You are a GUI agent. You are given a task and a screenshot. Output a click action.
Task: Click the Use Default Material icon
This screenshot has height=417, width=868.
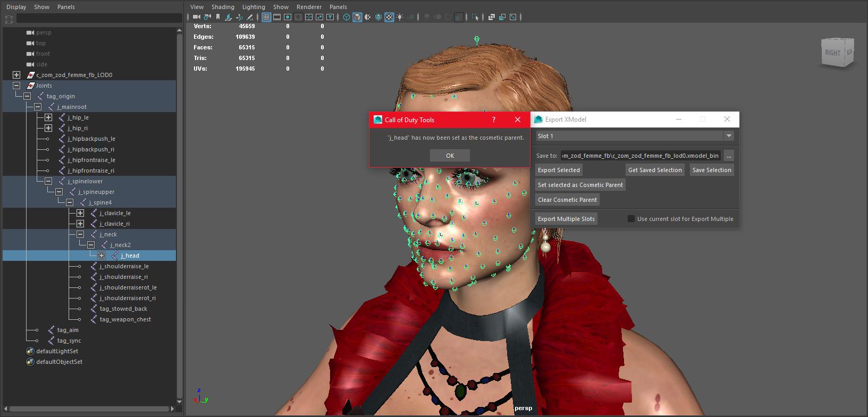tap(368, 17)
